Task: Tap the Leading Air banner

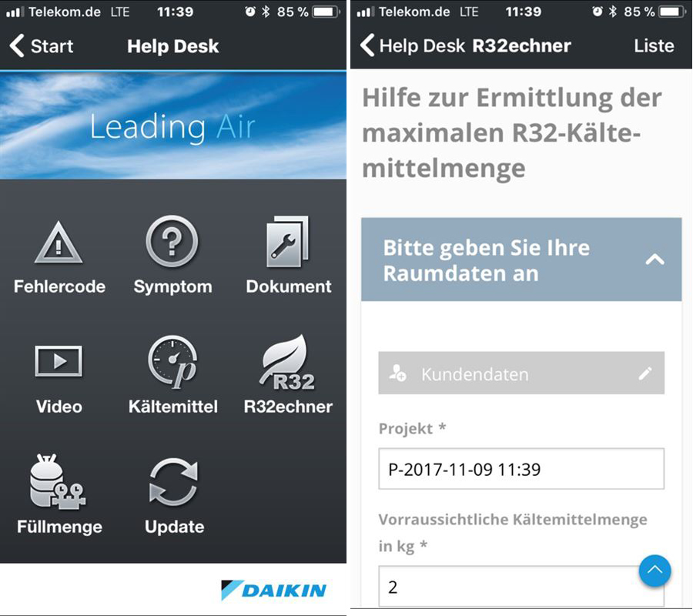Action: pyautogui.click(x=173, y=126)
